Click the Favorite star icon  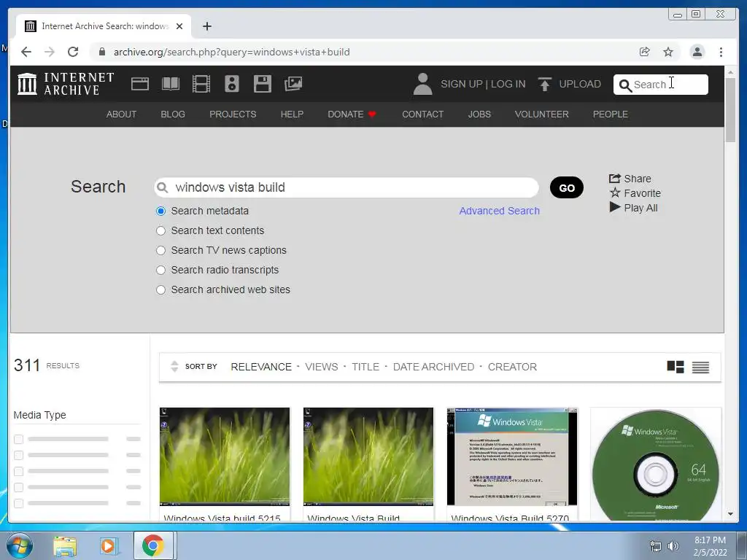(x=615, y=192)
